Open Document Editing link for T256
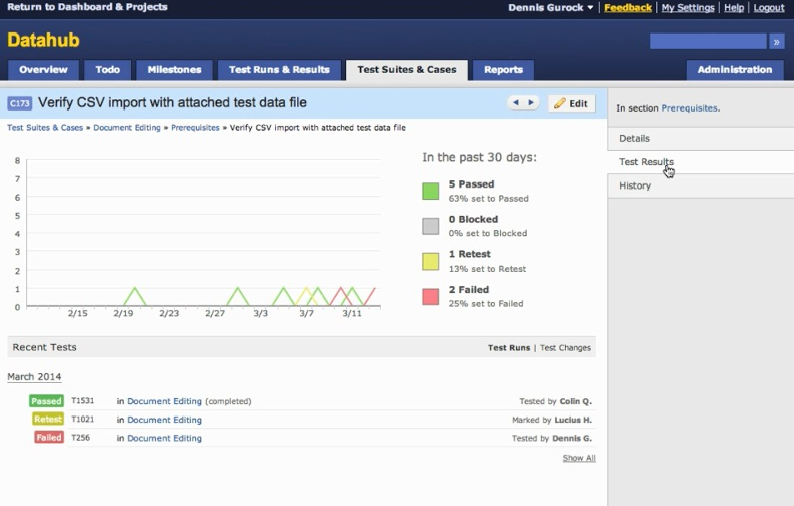 pos(164,438)
